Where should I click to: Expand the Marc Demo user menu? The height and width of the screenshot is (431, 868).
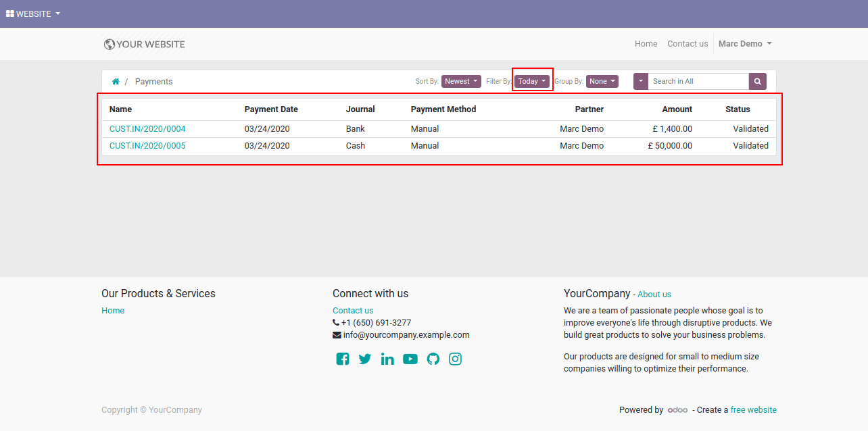click(x=745, y=44)
